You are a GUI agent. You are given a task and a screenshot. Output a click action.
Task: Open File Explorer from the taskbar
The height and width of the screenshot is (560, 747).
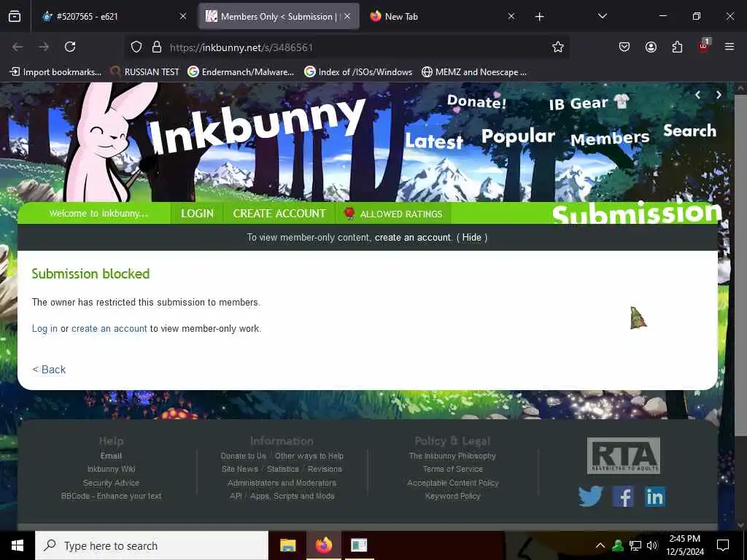tap(287, 545)
